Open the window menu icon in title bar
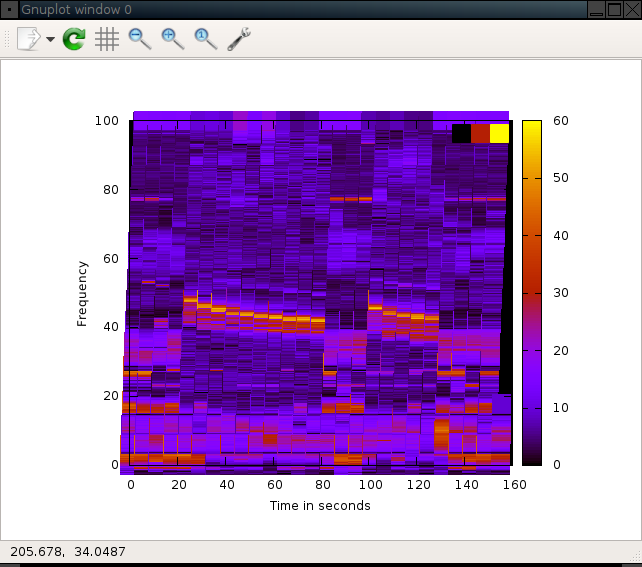The image size is (642, 567). (9, 9)
